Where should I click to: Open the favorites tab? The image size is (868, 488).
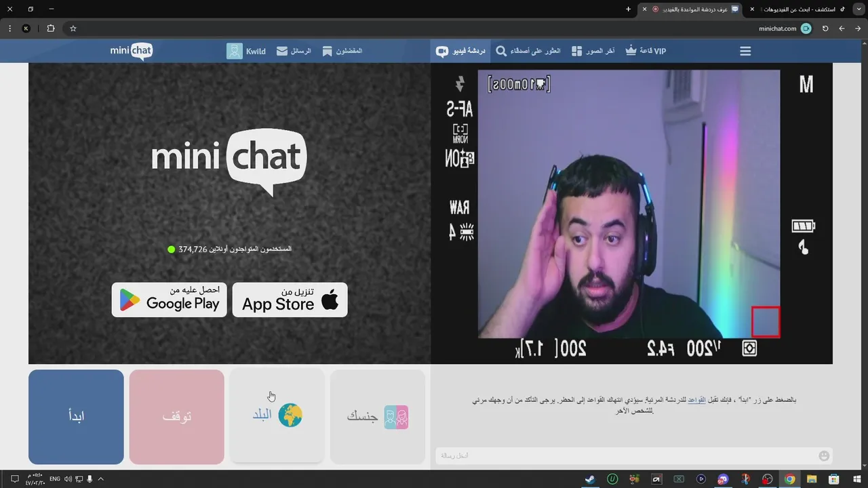click(342, 51)
